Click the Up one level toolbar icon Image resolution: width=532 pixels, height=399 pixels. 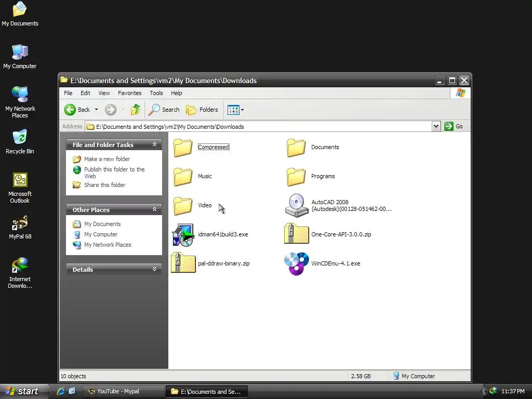click(136, 110)
